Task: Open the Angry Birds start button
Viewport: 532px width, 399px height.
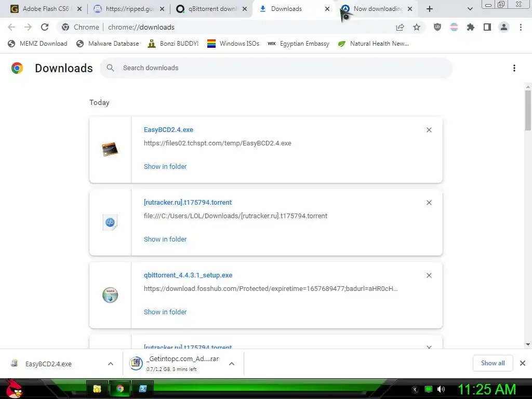Action: click(14, 389)
